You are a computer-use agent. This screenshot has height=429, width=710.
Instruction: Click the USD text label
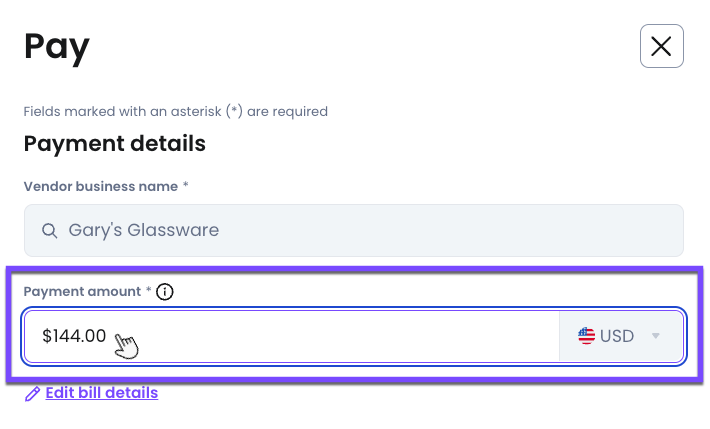tap(617, 336)
